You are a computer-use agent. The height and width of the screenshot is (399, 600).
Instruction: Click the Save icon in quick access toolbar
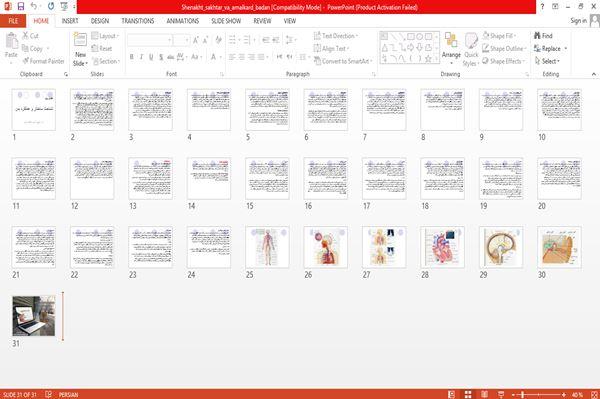pyautogui.click(x=21, y=6)
